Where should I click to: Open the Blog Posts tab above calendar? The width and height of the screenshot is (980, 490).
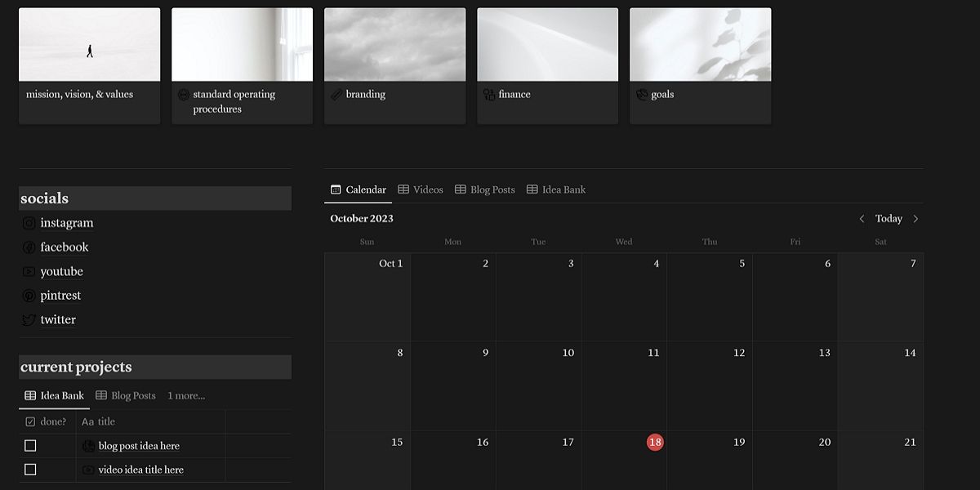(484, 189)
